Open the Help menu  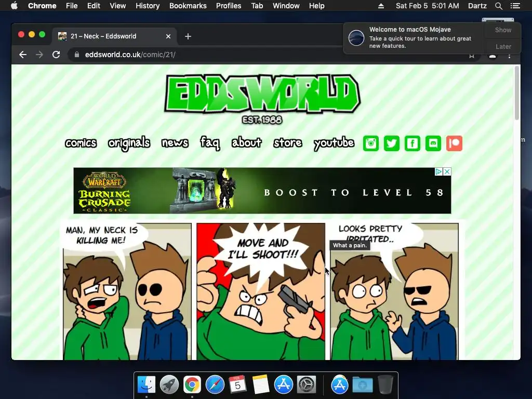316,6
